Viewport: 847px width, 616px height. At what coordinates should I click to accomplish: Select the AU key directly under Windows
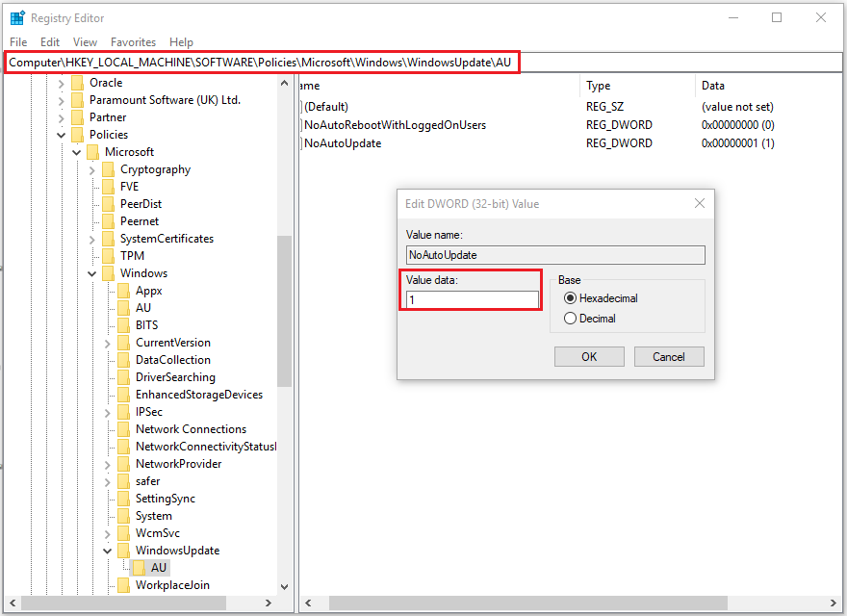click(143, 307)
